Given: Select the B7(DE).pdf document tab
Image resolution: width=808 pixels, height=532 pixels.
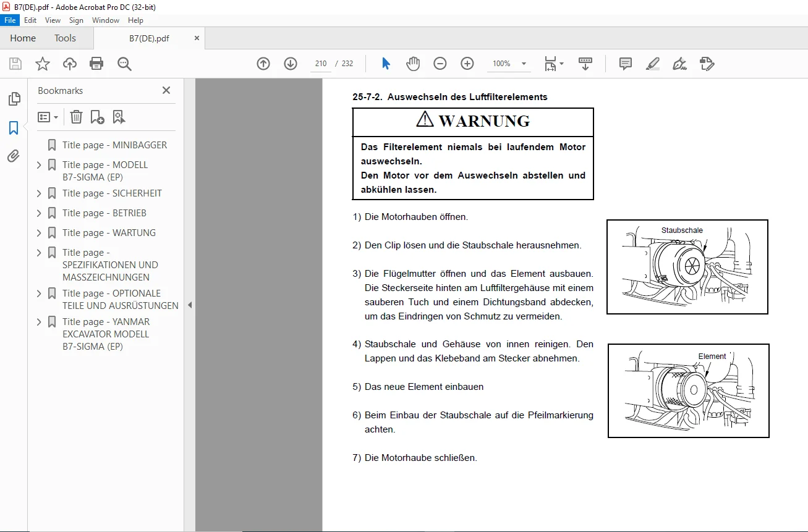Looking at the screenshot, I should click(x=149, y=38).
